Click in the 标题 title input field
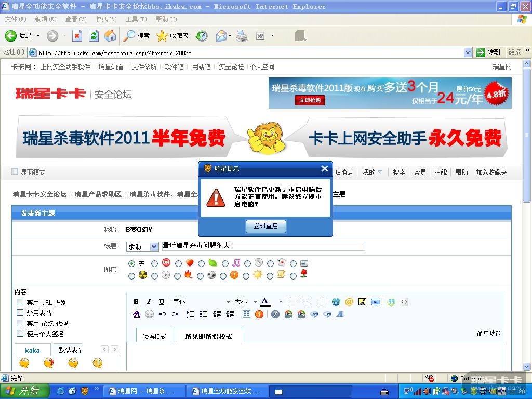 (263, 246)
